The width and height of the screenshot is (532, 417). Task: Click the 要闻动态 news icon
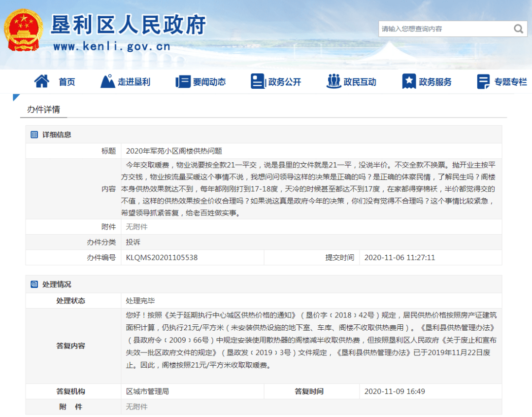tap(183, 82)
